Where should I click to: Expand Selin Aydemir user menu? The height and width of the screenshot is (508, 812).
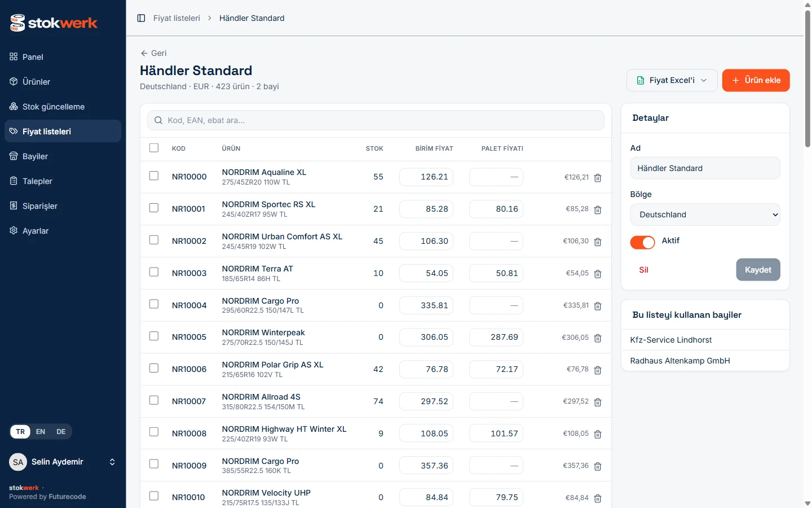[63, 462]
